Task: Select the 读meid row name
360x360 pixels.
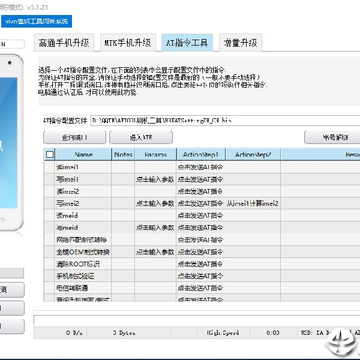Action: 67,216
